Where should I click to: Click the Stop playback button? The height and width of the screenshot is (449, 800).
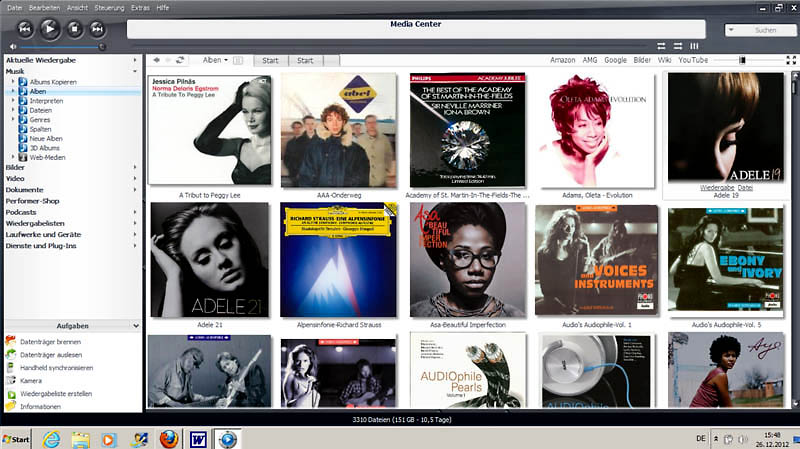click(x=73, y=29)
